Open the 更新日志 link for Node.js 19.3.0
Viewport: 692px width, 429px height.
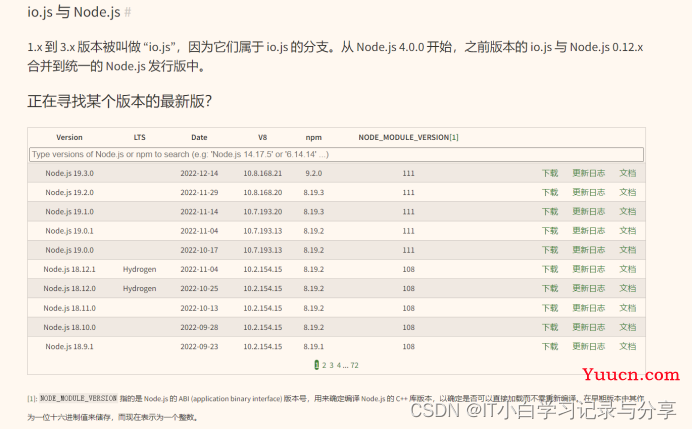588,173
